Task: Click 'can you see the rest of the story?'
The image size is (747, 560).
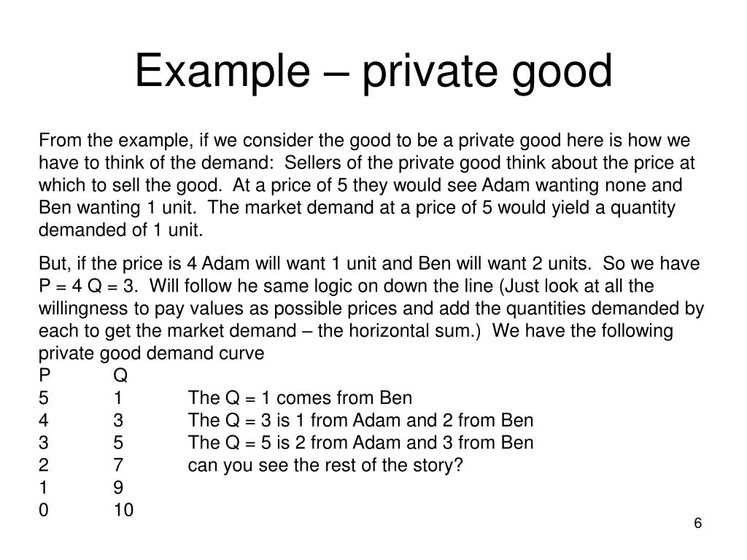Action: coord(325,465)
